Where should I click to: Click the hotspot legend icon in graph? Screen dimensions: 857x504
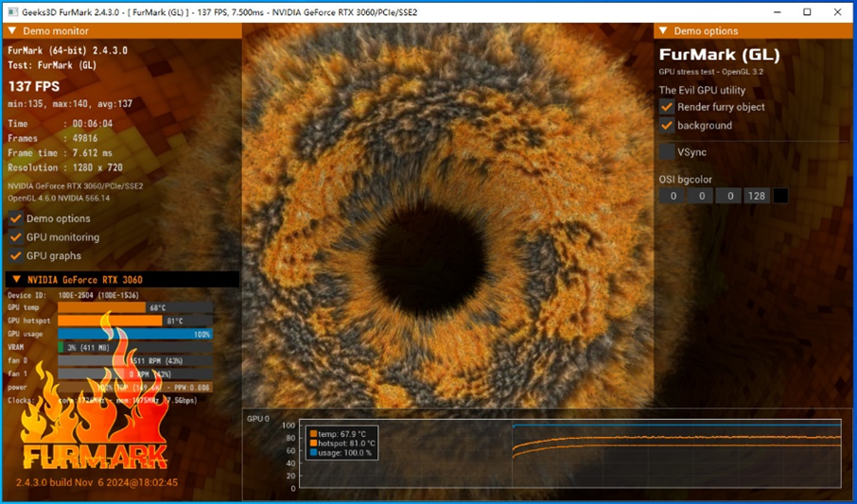coord(313,443)
